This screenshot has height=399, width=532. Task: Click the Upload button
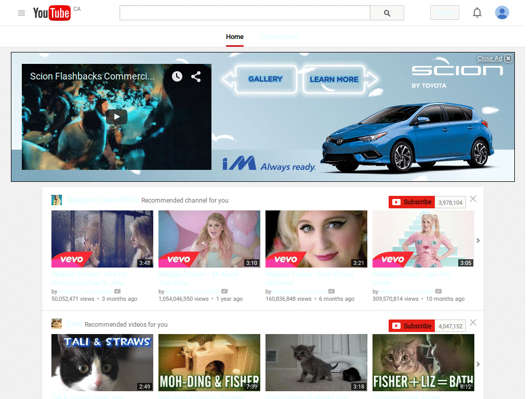click(445, 13)
